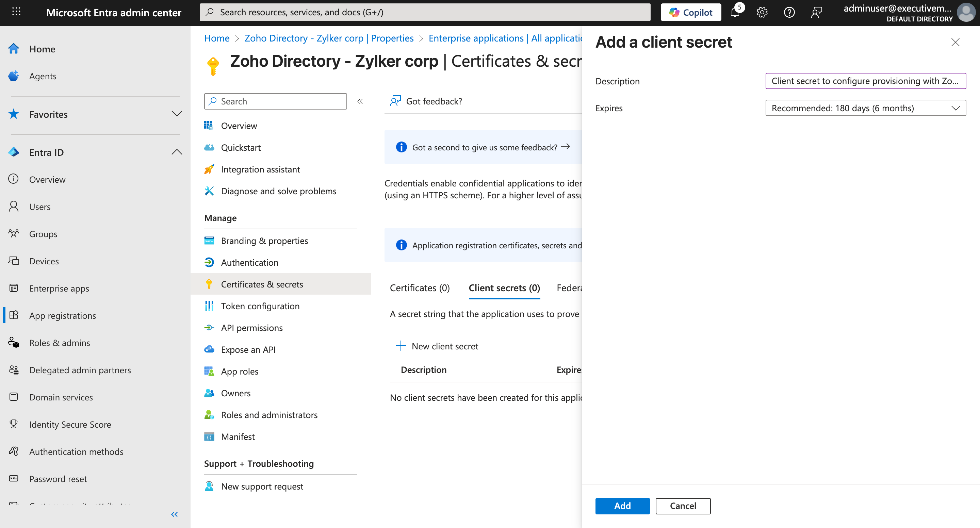
Task: Switch to the Certificates (0) tab
Action: click(420, 288)
